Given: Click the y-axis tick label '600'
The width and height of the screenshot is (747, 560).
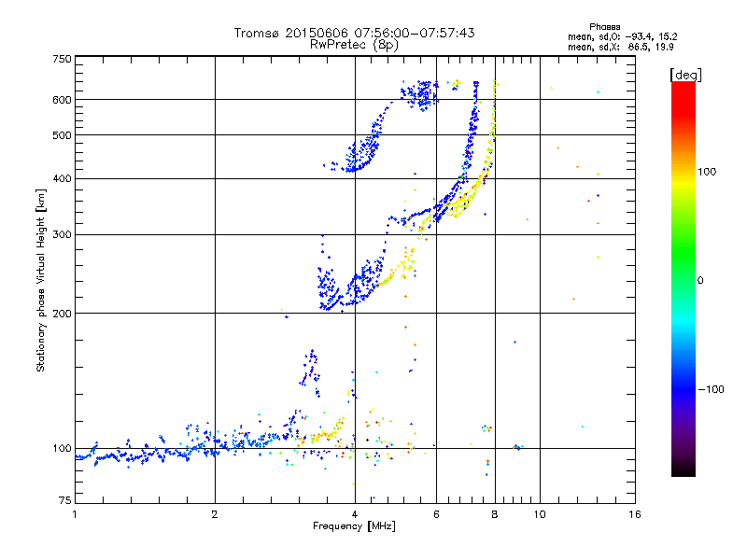Looking at the screenshot, I should pos(62,100).
